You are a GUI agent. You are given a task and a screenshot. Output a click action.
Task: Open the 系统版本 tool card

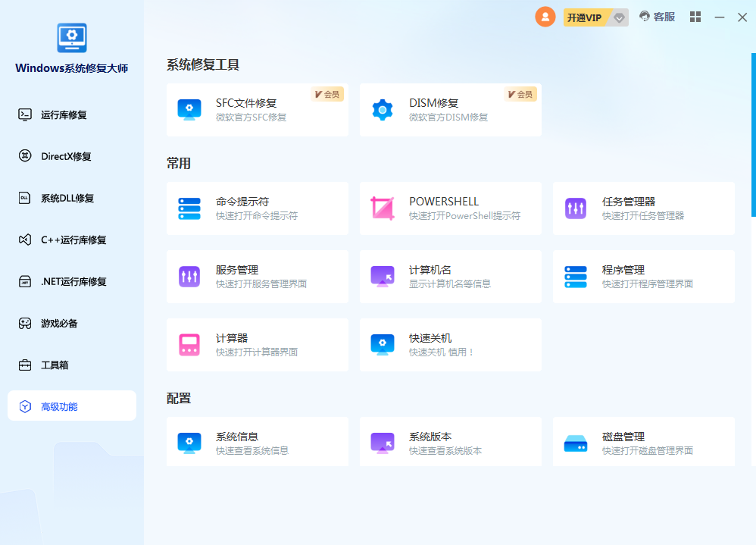450,443
